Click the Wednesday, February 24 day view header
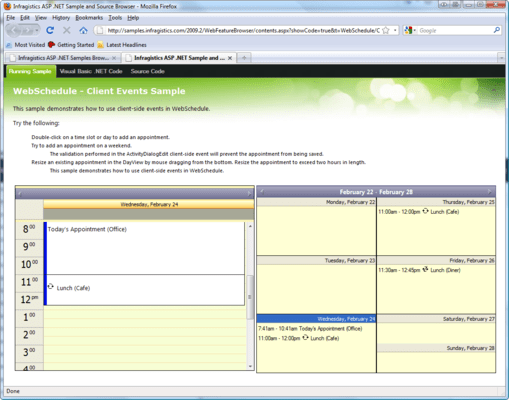 [x=149, y=204]
